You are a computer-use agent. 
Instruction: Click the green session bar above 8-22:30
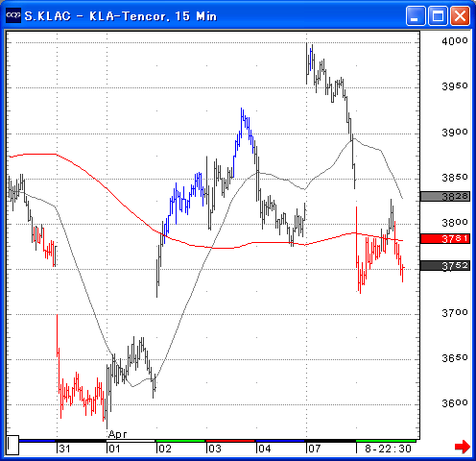click(386, 441)
